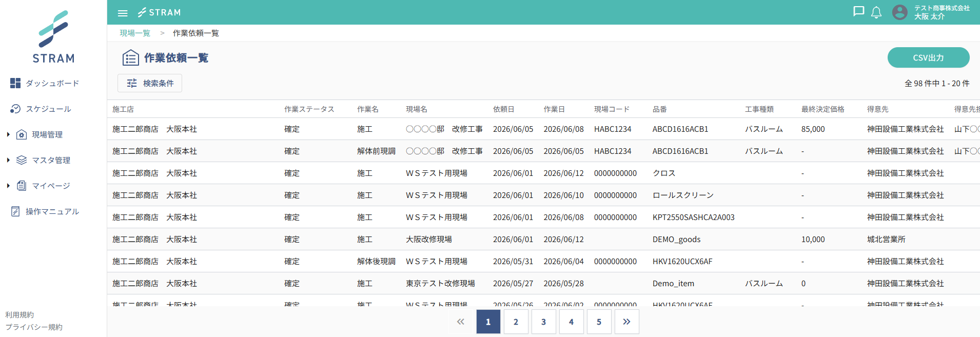The width and height of the screenshot is (980, 337).
Task: Open the chat messages icon
Action: click(858, 12)
